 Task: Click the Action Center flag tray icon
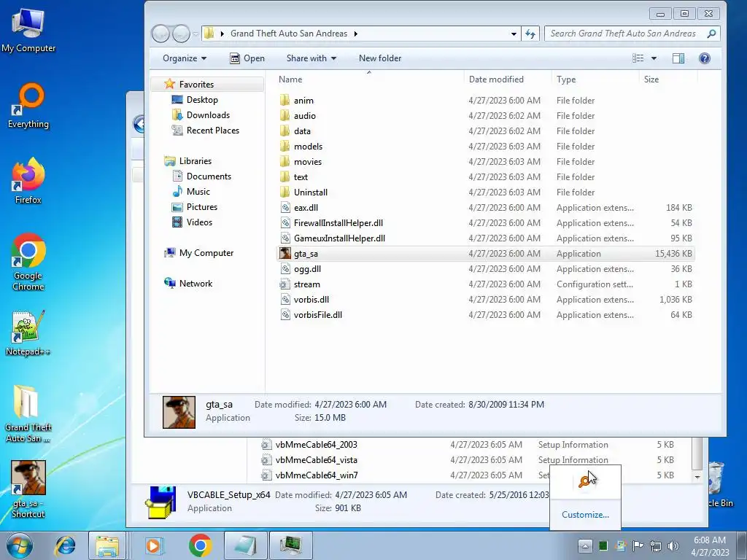(638, 545)
